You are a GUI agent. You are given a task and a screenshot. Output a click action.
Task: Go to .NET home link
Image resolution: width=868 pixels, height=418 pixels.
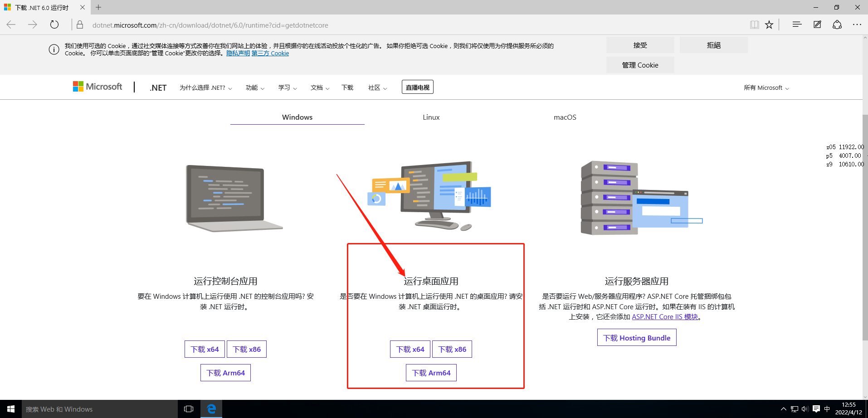pos(158,87)
